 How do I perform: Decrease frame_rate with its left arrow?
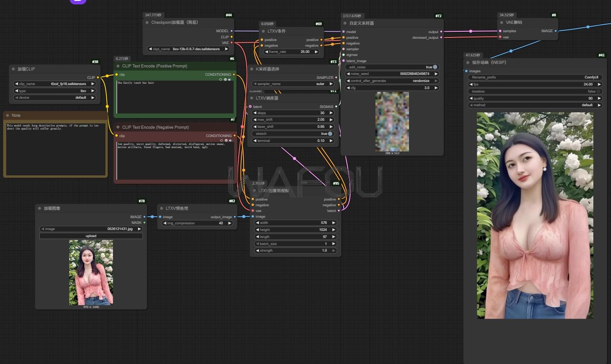[x=267, y=52]
